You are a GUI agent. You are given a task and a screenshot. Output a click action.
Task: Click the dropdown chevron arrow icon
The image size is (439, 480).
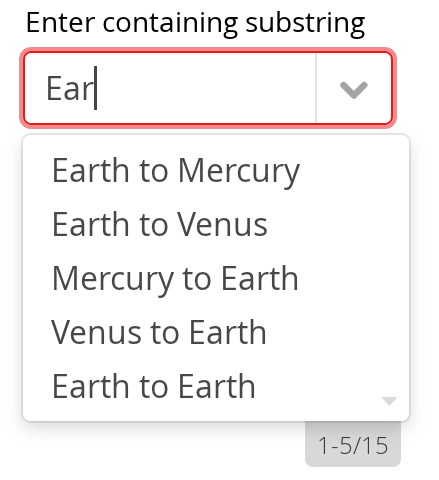click(354, 90)
